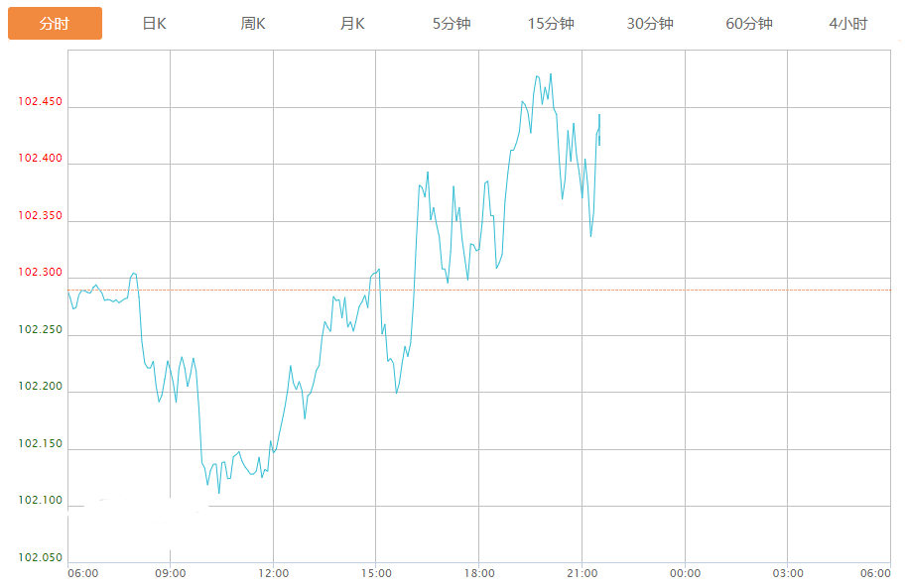The image size is (906, 588).
Task: Switch to the 5分钟 interval tab
Action: coord(452,24)
